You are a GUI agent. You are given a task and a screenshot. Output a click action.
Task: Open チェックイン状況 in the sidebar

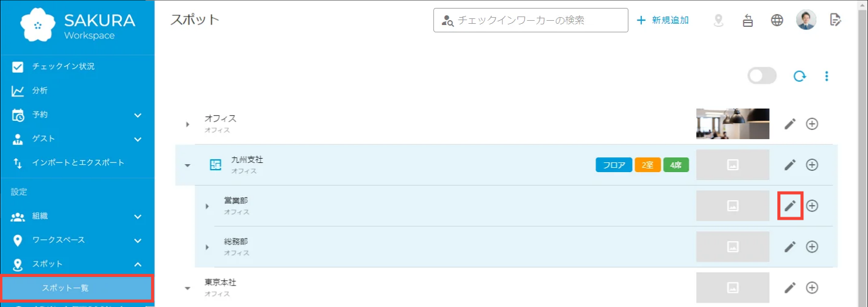63,67
